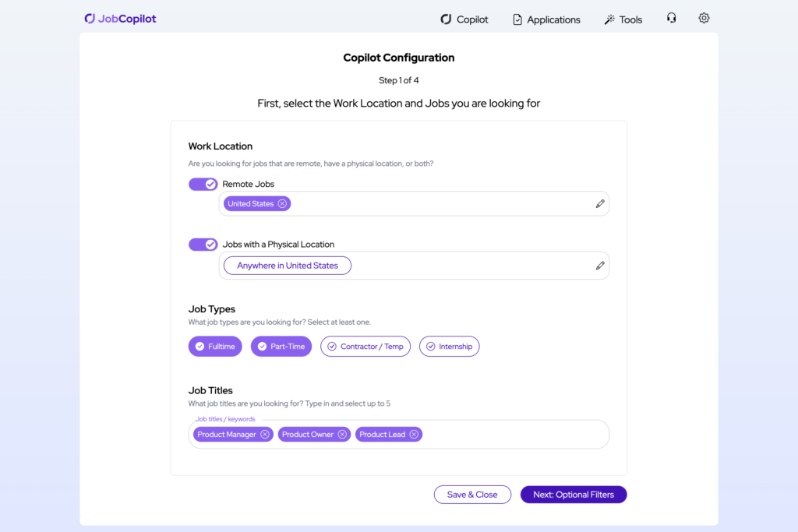Open the Applications menu item
This screenshot has height=532, width=798.
click(x=546, y=19)
